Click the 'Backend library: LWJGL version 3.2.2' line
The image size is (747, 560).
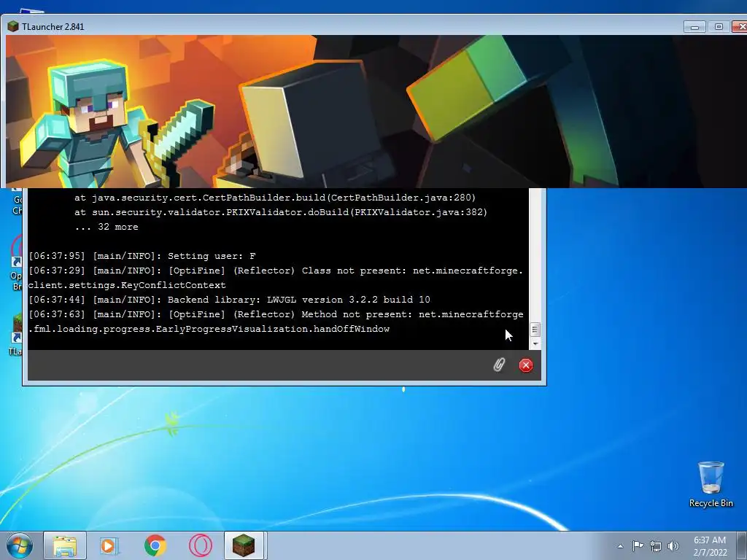pos(229,300)
